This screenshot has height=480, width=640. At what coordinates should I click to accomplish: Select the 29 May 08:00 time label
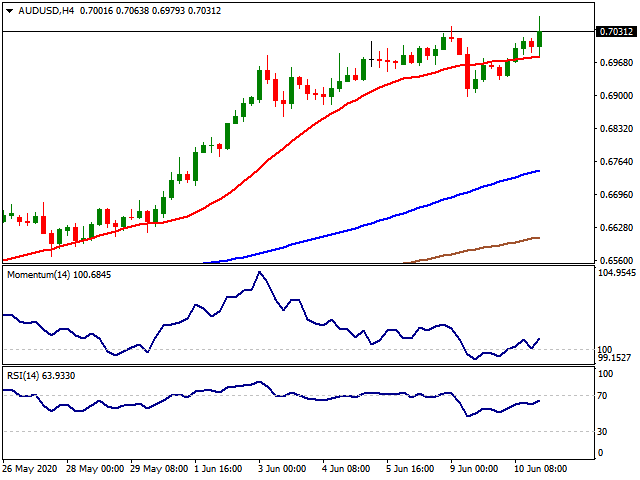coord(160,469)
